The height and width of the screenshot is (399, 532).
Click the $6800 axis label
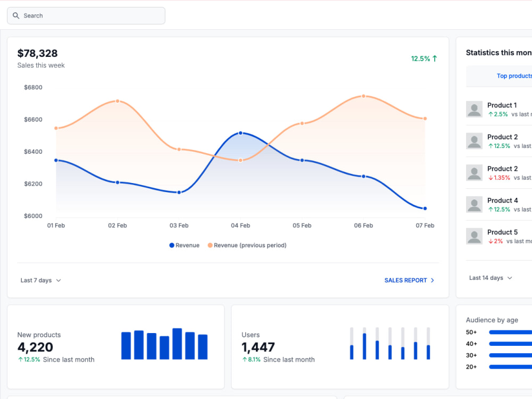(33, 87)
